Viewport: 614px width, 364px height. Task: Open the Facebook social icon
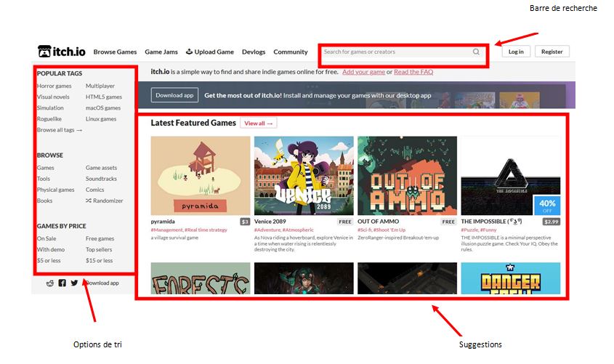pos(62,283)
